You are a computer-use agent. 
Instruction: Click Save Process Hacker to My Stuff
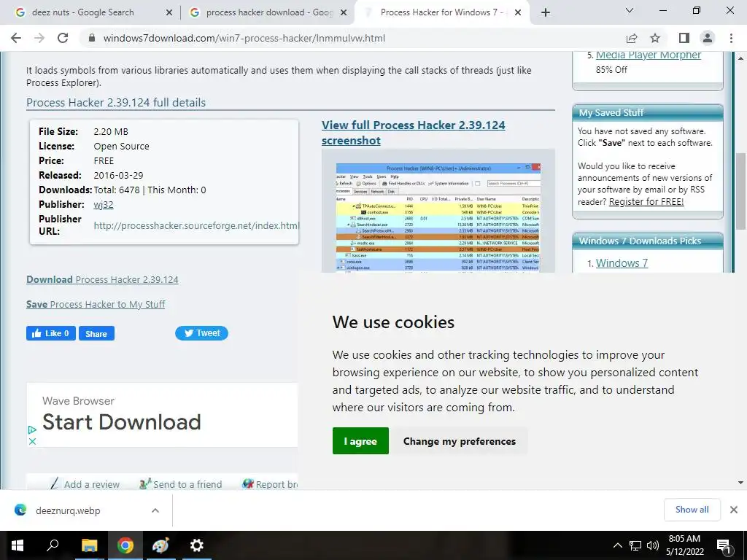coord(96,304)
